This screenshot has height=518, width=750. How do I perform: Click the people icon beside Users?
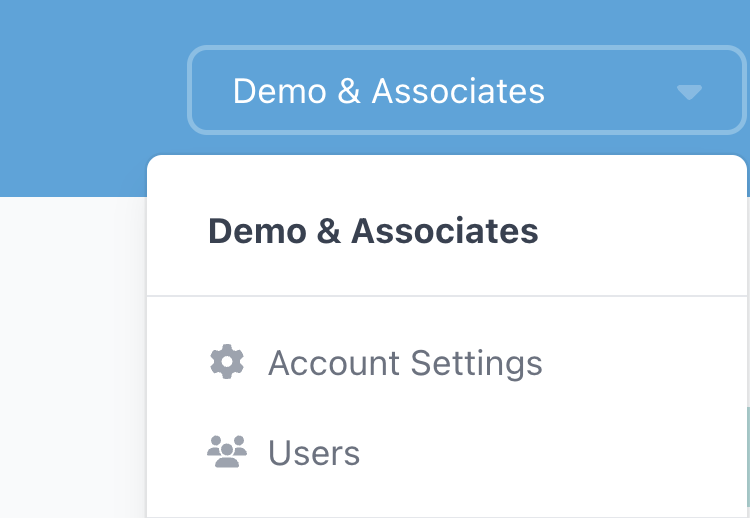[x=227, y=451]
